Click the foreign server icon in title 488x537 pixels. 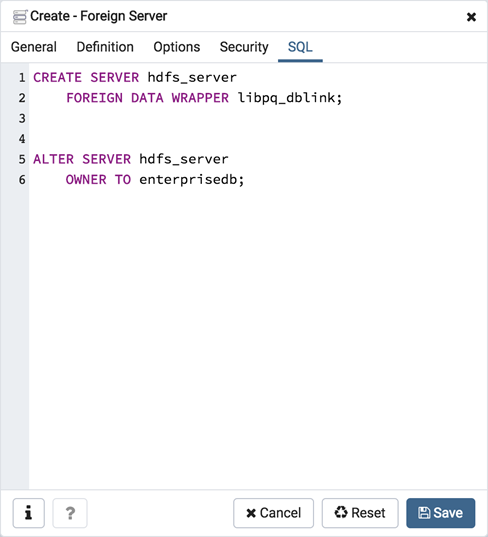click(20, 17)
